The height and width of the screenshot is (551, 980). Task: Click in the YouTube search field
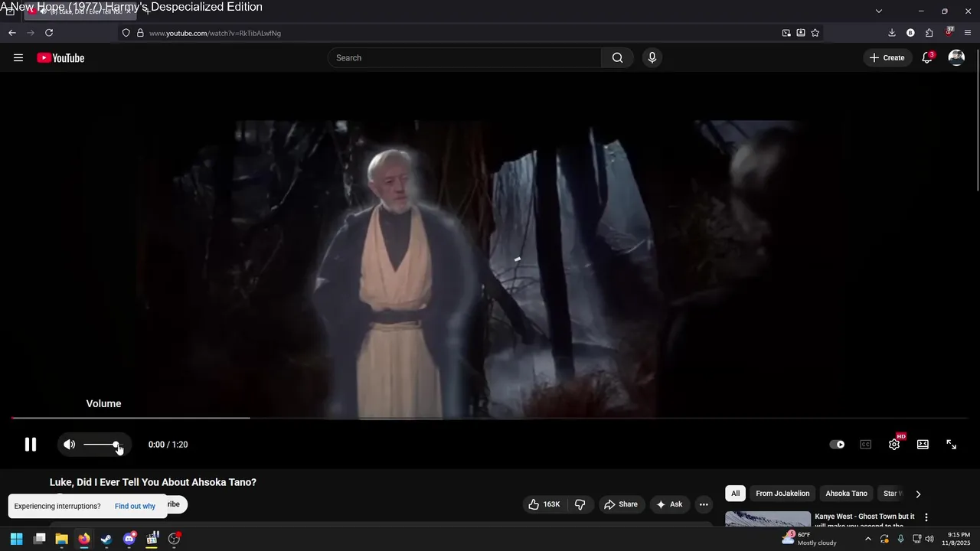[465, 58]
